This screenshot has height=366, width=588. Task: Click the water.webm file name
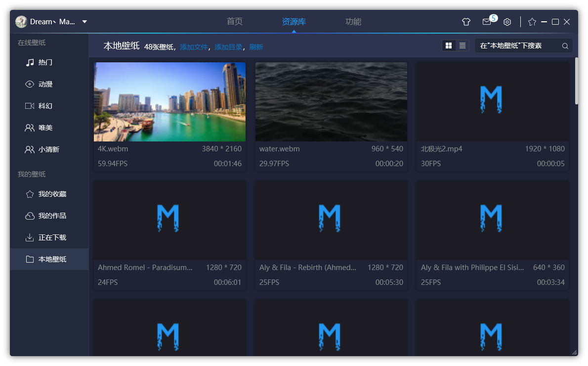coord(279,149)
